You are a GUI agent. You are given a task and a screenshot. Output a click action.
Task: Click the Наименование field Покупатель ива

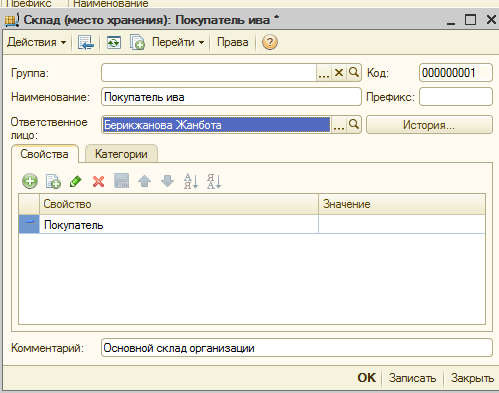pyautogui.click(x=231, y=97)
